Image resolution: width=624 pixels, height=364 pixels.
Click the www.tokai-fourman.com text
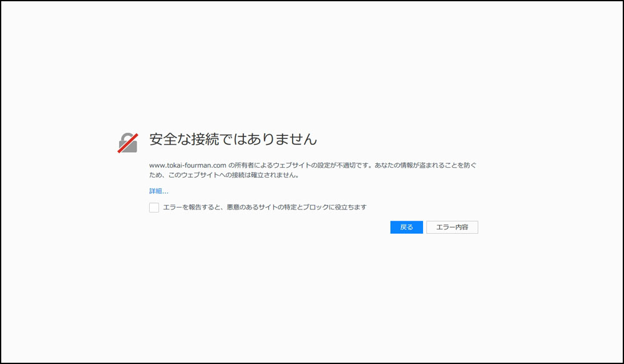pyautogui.click(x=188, y=165)
